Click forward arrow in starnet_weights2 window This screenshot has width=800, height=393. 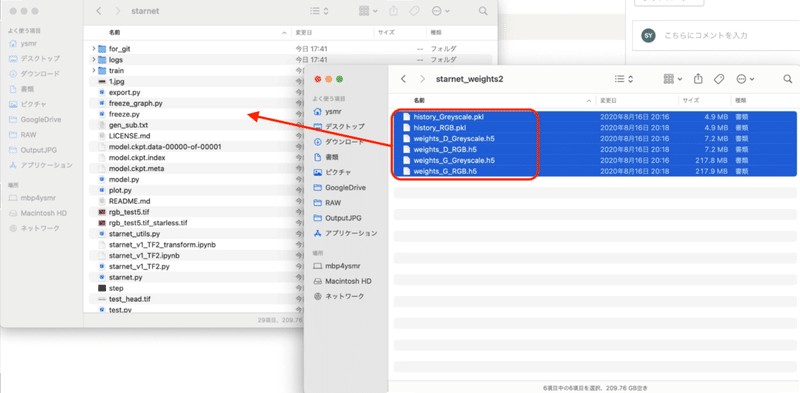click(x=422, y=79)
